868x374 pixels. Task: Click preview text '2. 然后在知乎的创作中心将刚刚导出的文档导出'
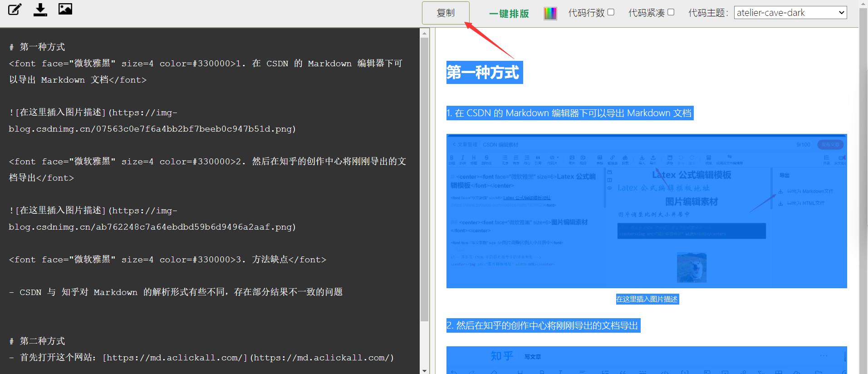(x=543, y=325)
